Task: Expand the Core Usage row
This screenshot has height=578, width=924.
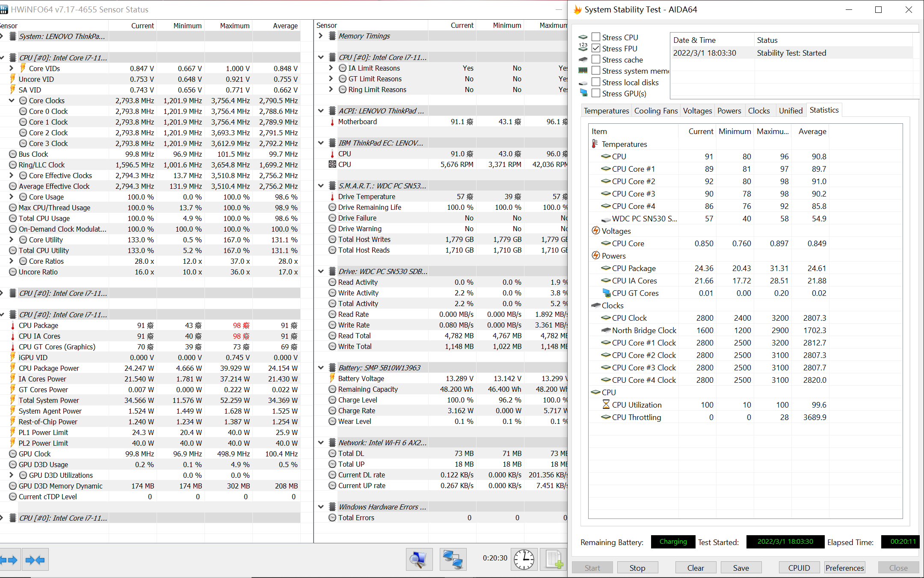Action: pos(12,197)
